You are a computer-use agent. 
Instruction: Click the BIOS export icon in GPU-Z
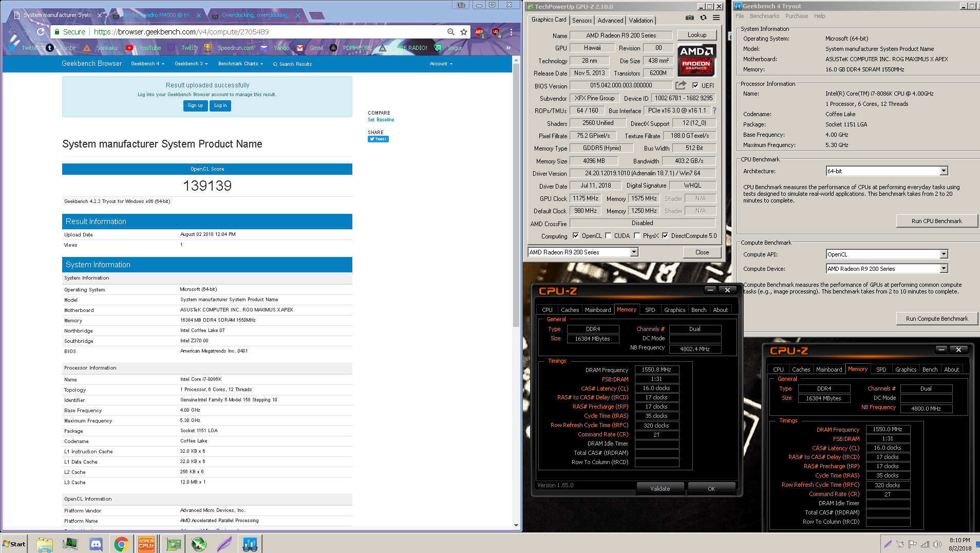tap(681, 85)
